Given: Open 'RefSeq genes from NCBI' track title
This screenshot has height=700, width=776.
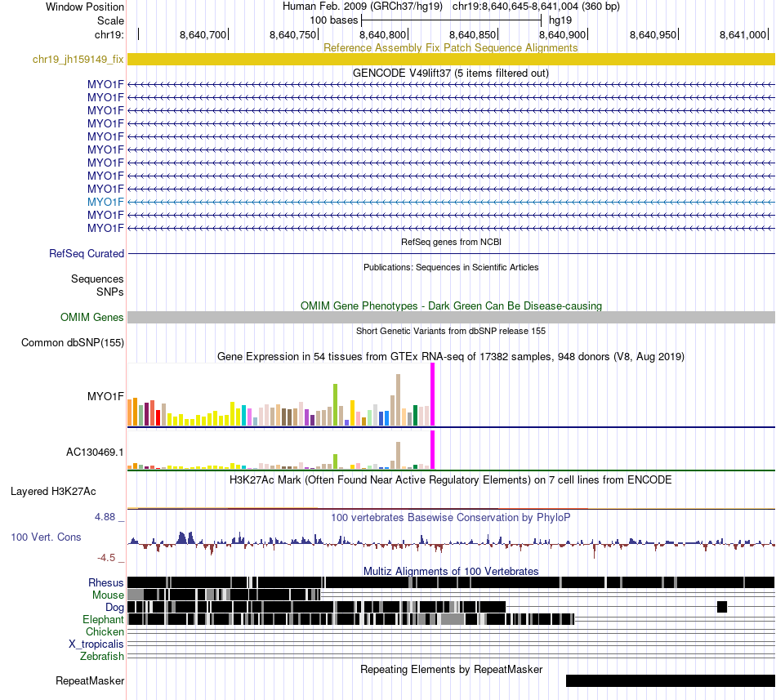Looking at the screenshot, I should [x=451, y=242].
